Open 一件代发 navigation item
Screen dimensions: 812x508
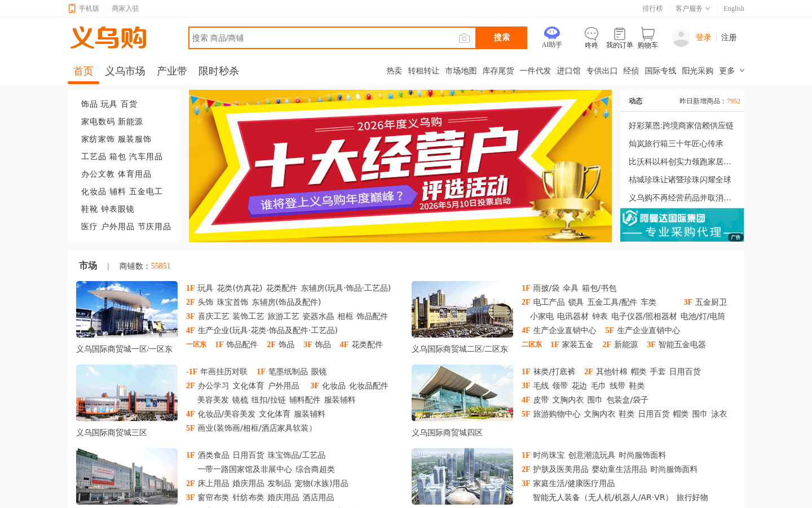click(535, 71)
